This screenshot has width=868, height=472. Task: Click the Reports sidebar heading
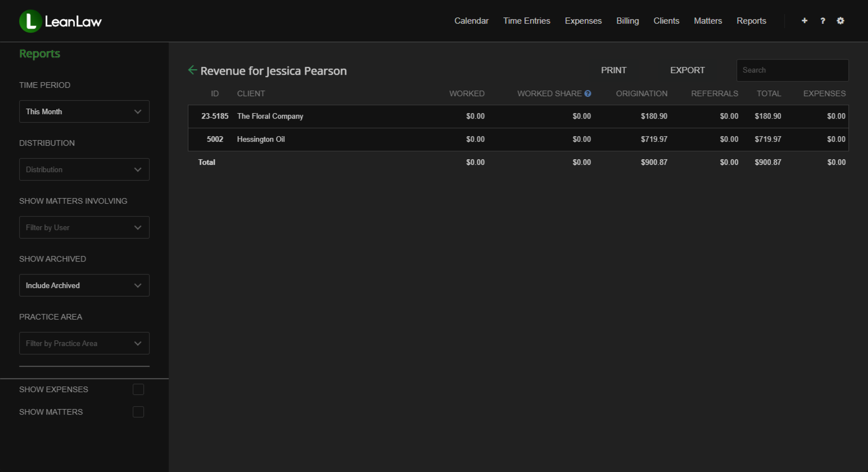39,53
